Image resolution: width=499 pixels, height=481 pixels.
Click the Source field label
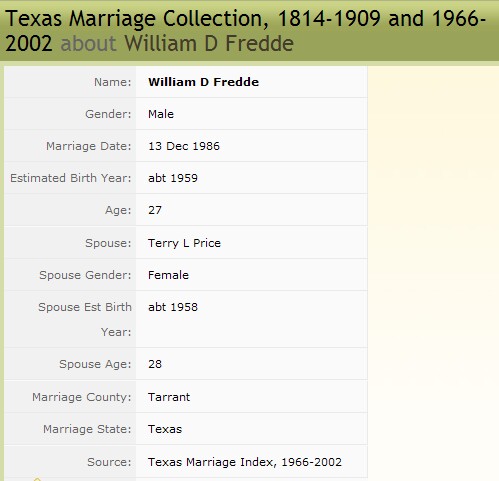click(x=109, y=462)
